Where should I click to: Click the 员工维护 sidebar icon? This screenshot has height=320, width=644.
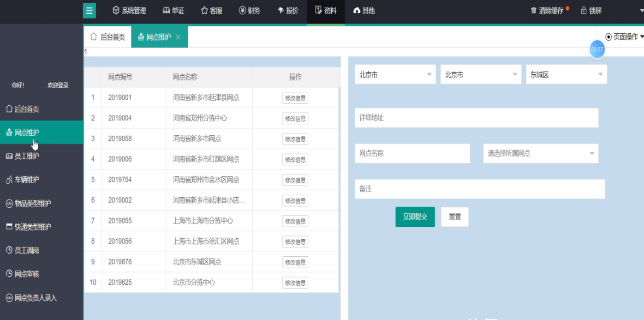(x=9, y=156)
